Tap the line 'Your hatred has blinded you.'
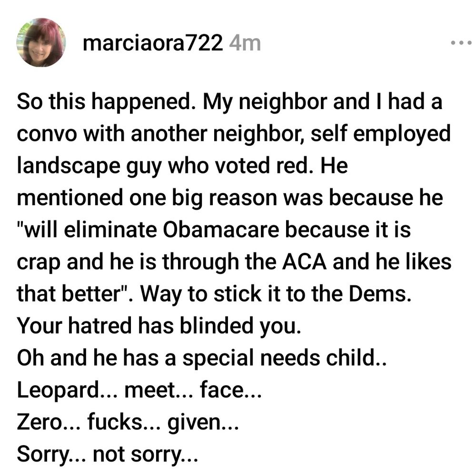Image resolution: width=476 pixels, height=469 pixels. pos(159,326)
